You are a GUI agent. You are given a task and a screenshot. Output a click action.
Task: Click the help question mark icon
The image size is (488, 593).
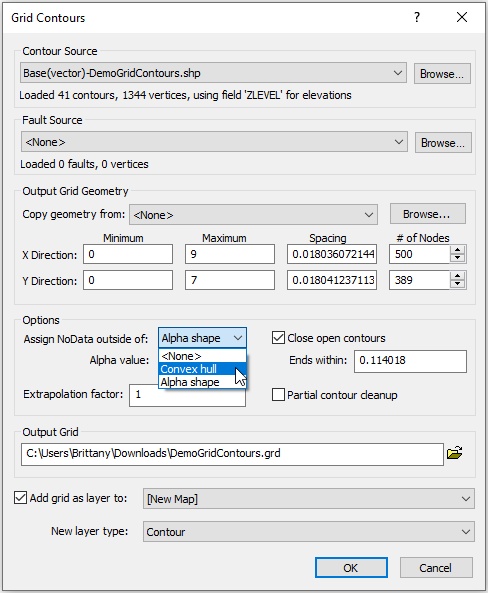417,17
